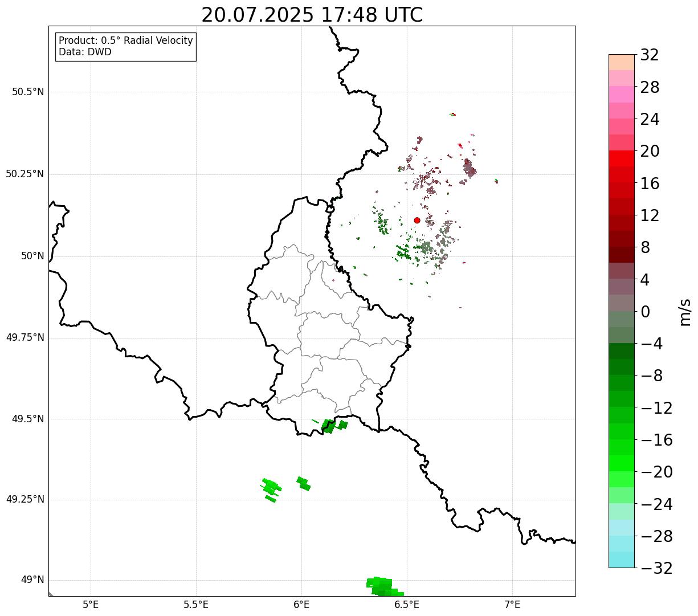Click the 49.5°N latitude label
The height and width of the screenshot is (616, 698).
pyautogui.click(x=28, y=419)
